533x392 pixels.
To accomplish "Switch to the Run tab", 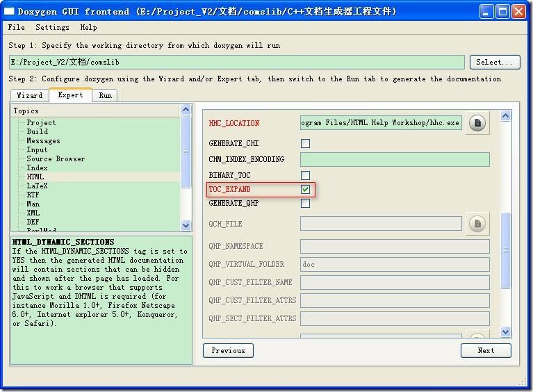I will [x=106, y=95].
